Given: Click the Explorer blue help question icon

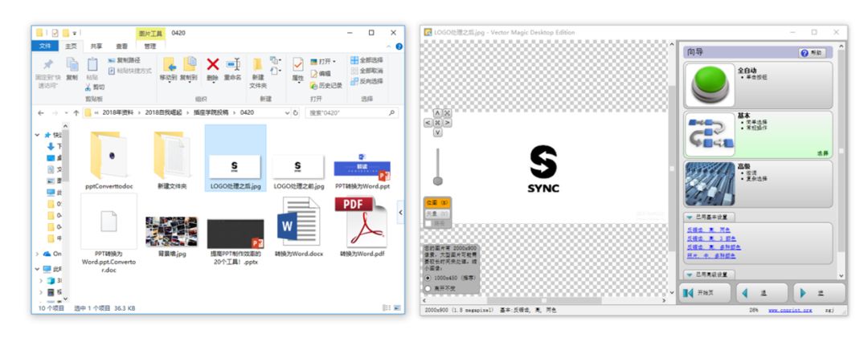Looking at the screenshot, I should pos(399,47).
